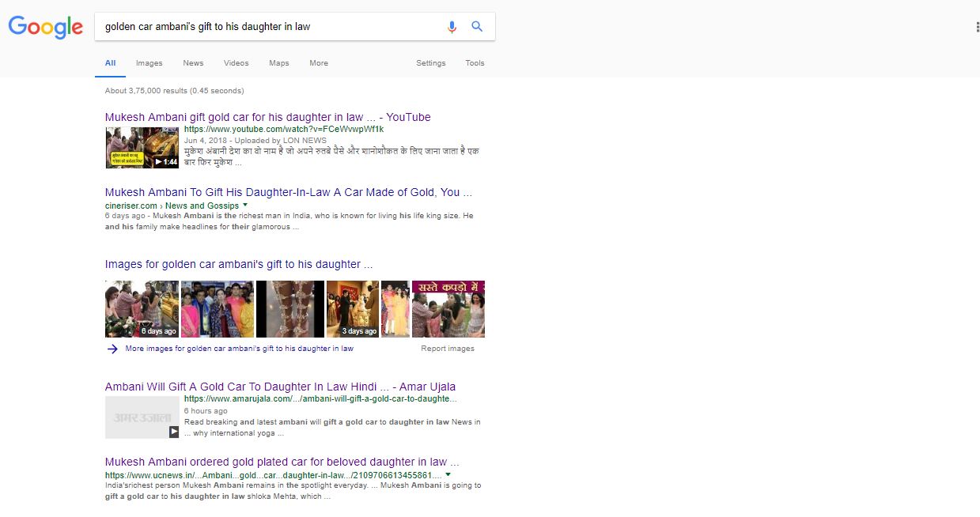Play the YouTube video thumbnail marked 1:44
Image resolution: width=980 pixels, height=517 pixels.
pos(142,148)
